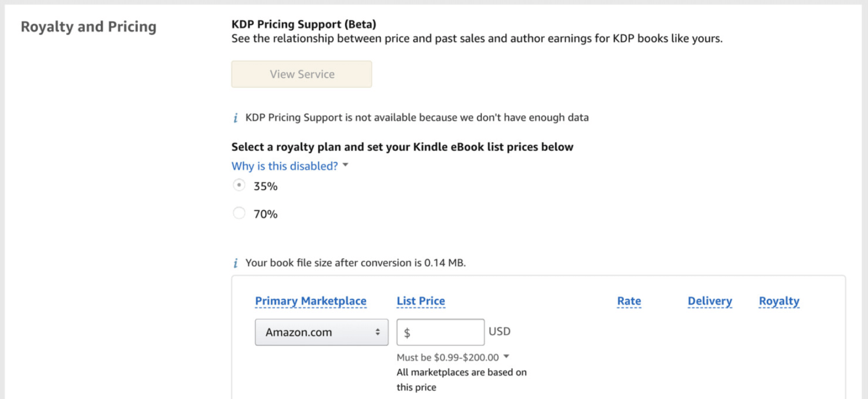Select the 70% royalty plan
Screen dimensions: 868x399
pos(239,213)
